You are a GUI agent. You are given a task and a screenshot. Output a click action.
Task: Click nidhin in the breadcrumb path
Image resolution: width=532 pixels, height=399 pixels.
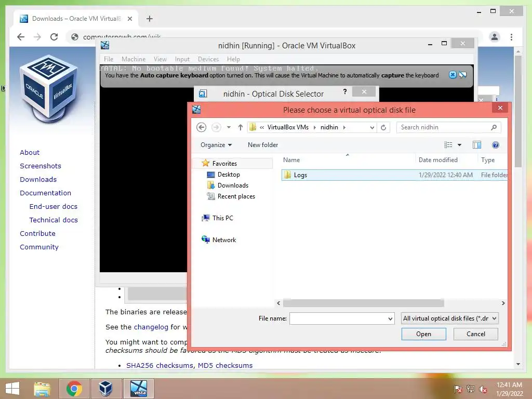click(x=329, y=127)
